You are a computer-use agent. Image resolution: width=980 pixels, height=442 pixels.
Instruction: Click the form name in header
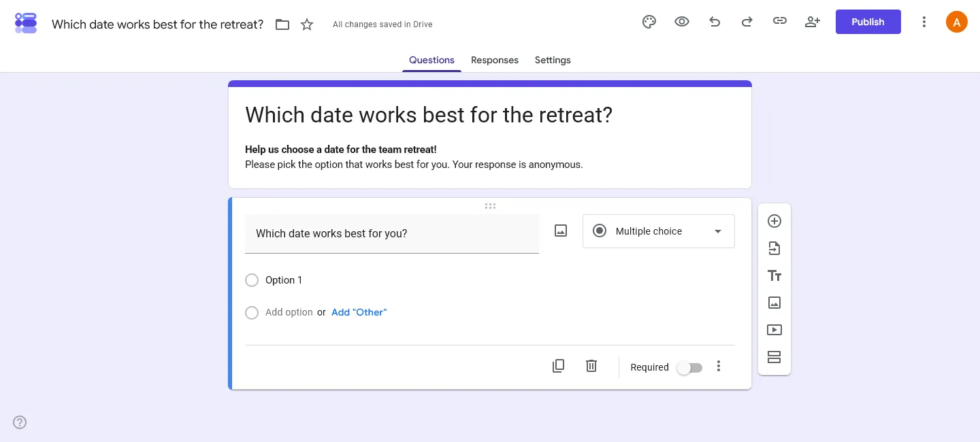click(158, 24)
